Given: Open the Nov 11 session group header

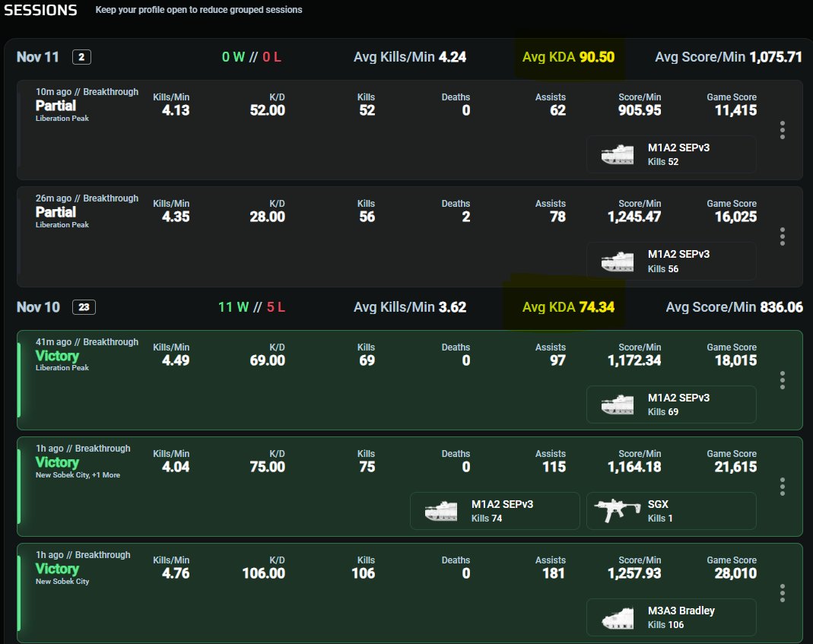Looking at the screenshot, I should 410,57.
